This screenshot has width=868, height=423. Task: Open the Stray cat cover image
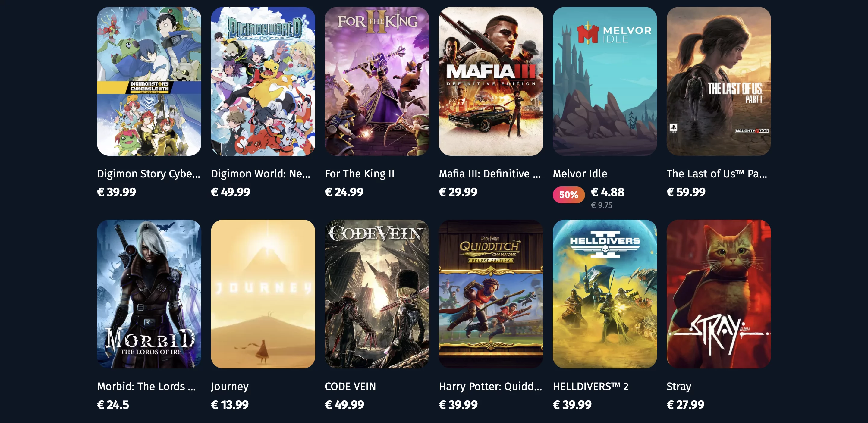(719, 294)
